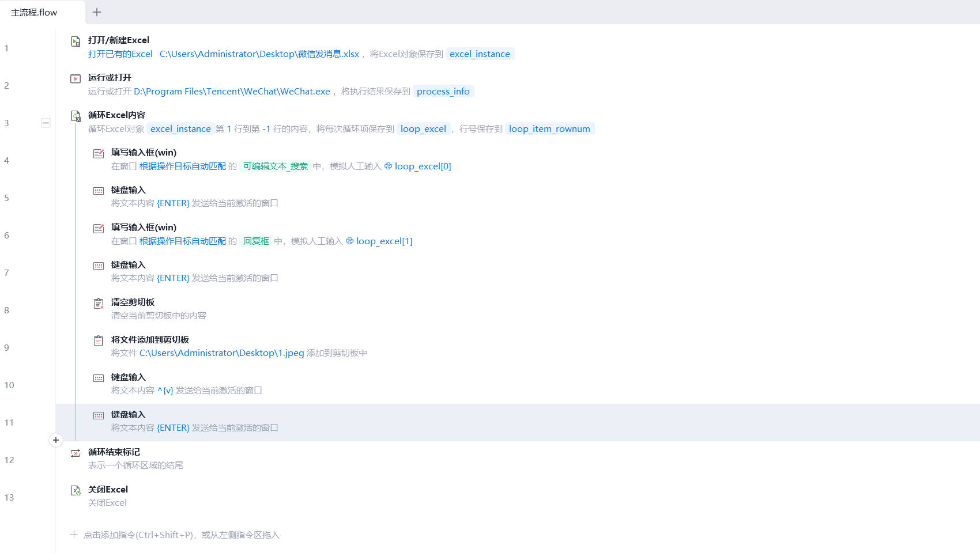Collapse the Excel loop block on line 3

coord(46,123)
